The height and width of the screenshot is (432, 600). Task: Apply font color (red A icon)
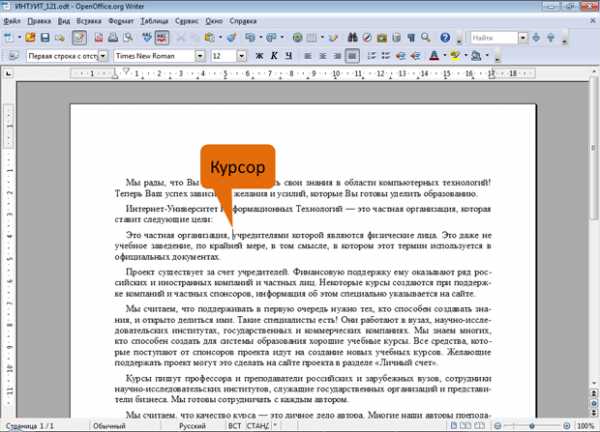[434, 56]
